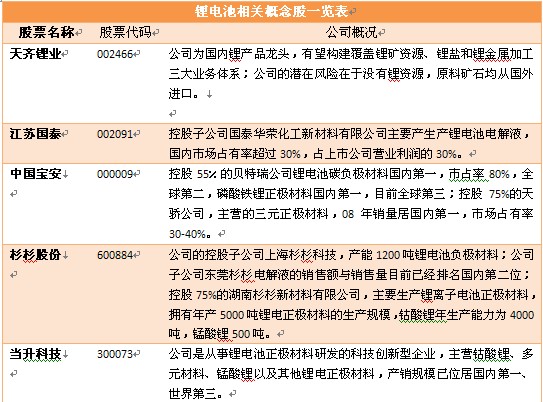Image resolution: width=543 pixels, height=402 pixels.
Task: Click the stock name 中国宝安
Action: point(35,174)
